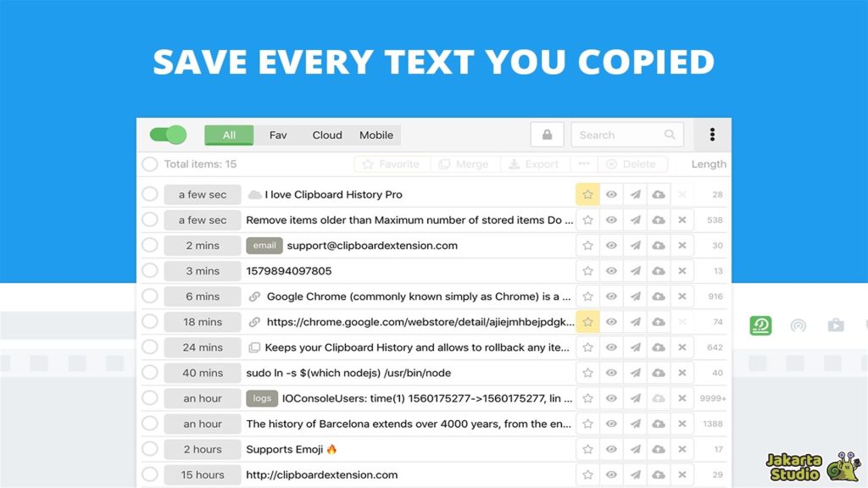This screenshot has height=488, width=868.
Task: Delete the 'sudo ln -s' clipboard item
Action: tap(682, 373)
